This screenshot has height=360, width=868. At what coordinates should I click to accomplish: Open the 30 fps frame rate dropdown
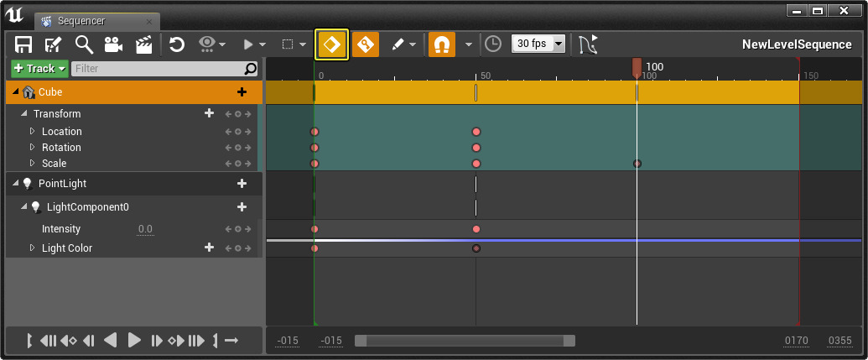click(538, 44)
